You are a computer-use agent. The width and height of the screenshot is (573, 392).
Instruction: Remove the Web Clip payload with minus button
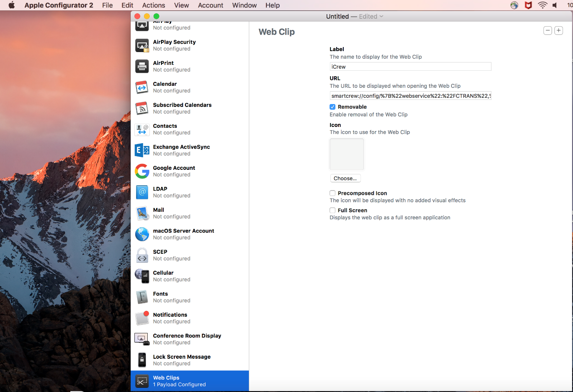[x=548, y=30]
